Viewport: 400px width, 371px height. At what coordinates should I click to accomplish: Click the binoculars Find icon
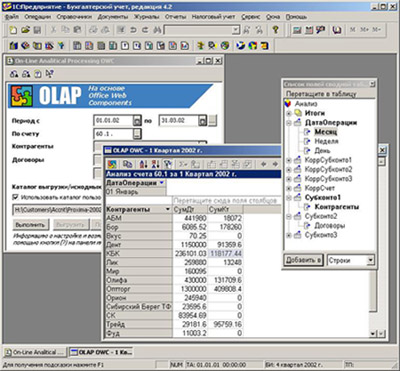[x=157, y=30]
